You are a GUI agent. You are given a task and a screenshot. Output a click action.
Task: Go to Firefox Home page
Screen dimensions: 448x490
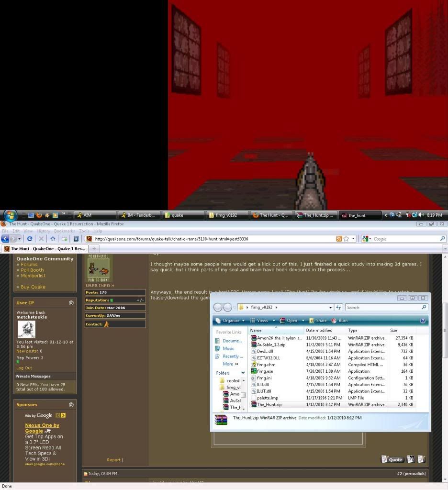pyautogui.click(x=53, y=239)
